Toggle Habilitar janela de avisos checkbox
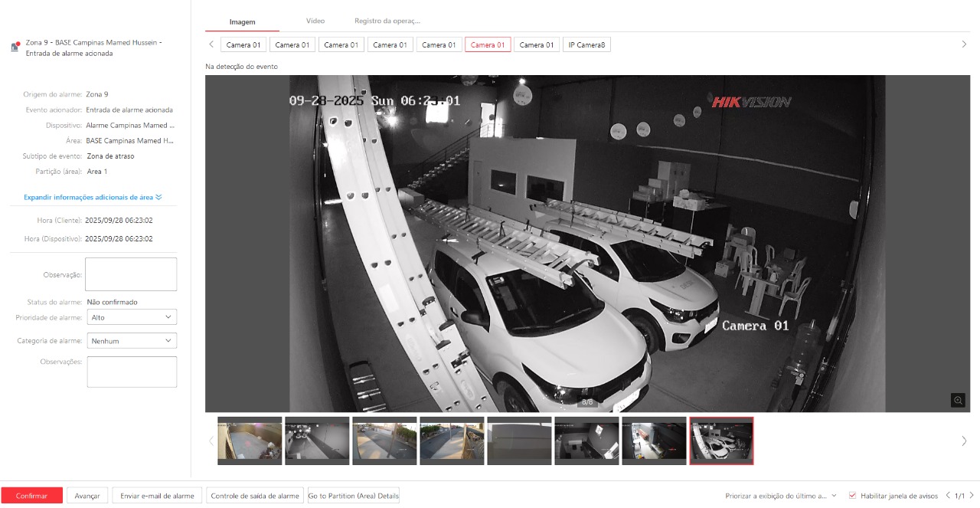The image size is (980, 508). [853, 496]
